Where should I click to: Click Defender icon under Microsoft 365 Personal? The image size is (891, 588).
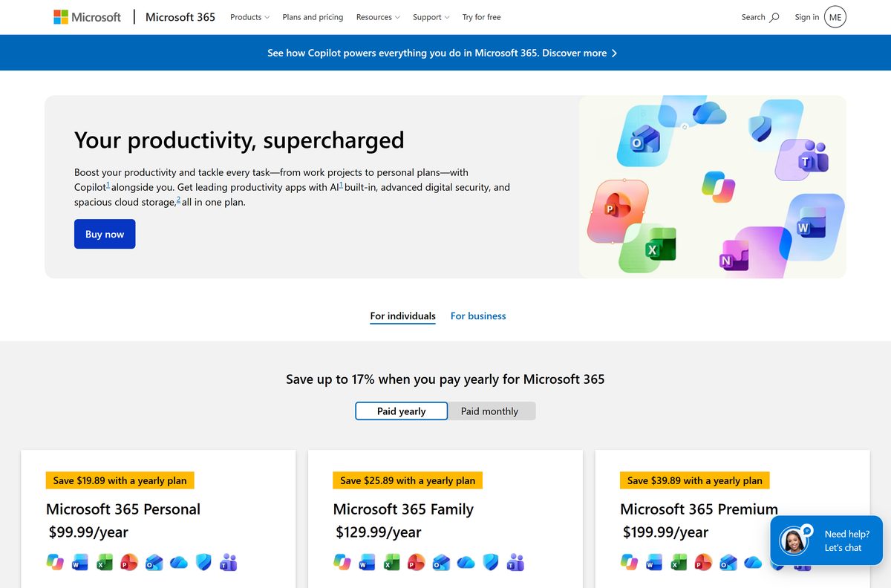pyautogui.click(x=203, y=562)
